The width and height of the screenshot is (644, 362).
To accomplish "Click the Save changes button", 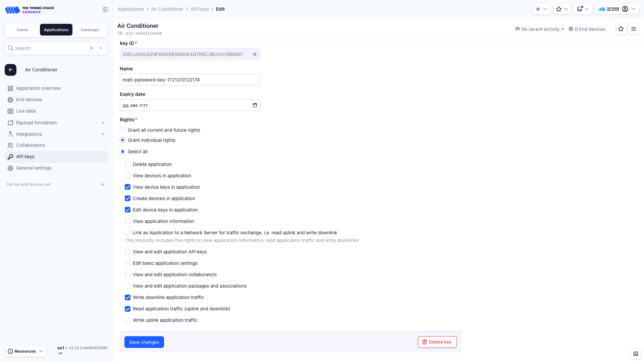I will pos(144,342).
